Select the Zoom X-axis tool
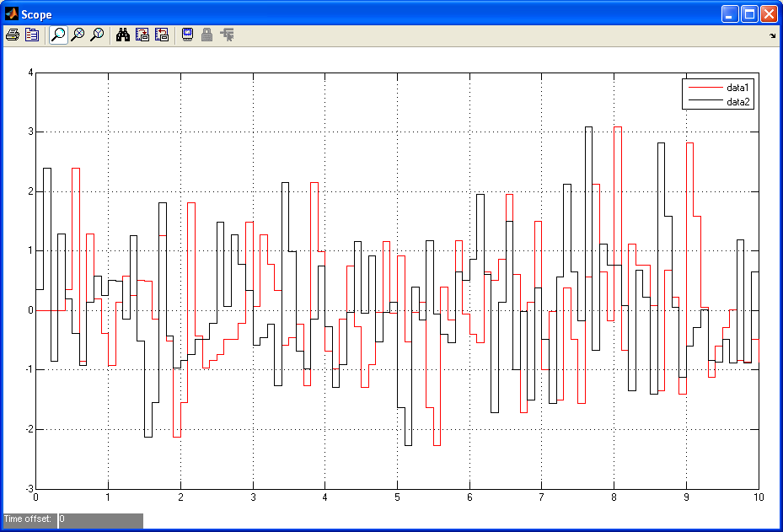 tap(78, 35)
